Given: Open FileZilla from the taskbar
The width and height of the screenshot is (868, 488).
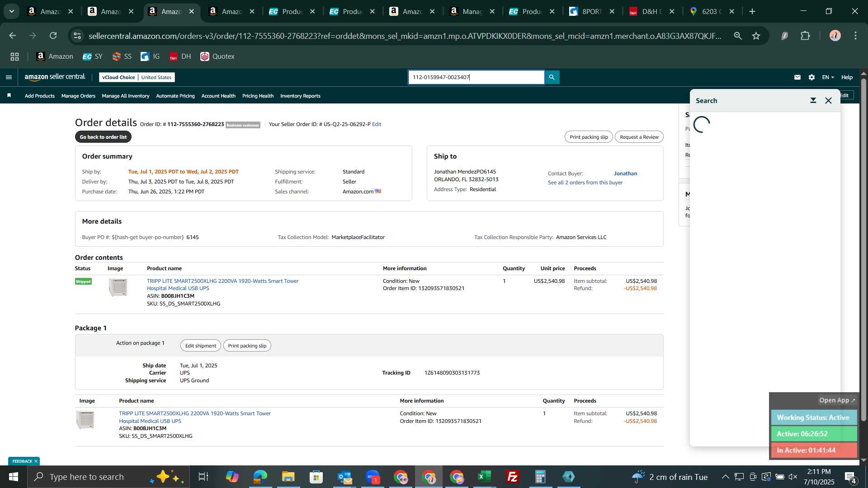Looking at the screenshot, I should (513, 477).
